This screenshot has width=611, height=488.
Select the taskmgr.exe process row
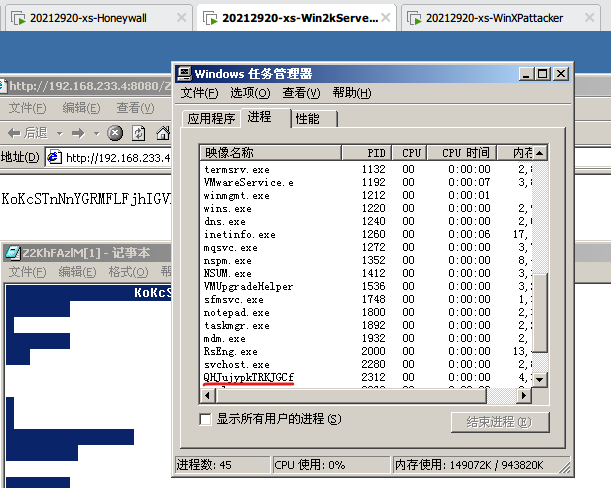click(366, 325)
